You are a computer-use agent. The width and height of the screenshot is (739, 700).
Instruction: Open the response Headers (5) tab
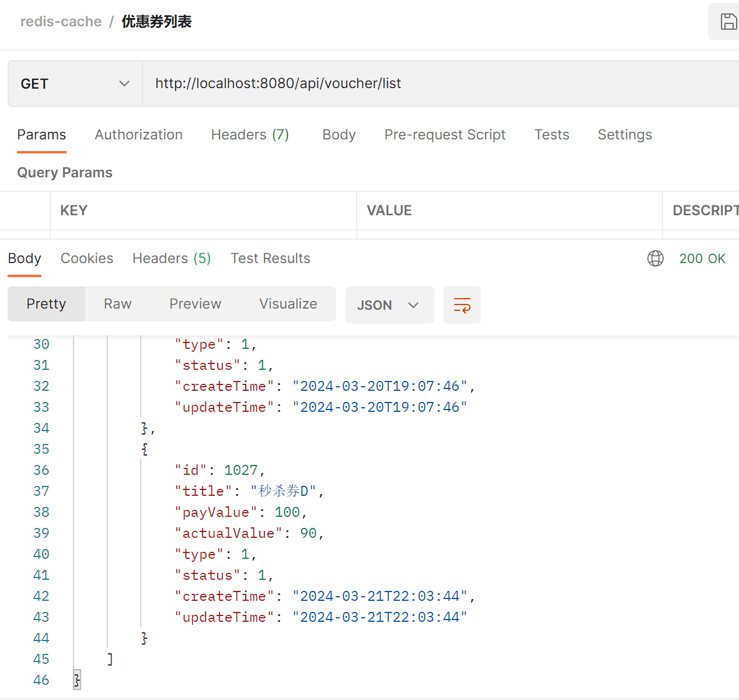point(172,258)
